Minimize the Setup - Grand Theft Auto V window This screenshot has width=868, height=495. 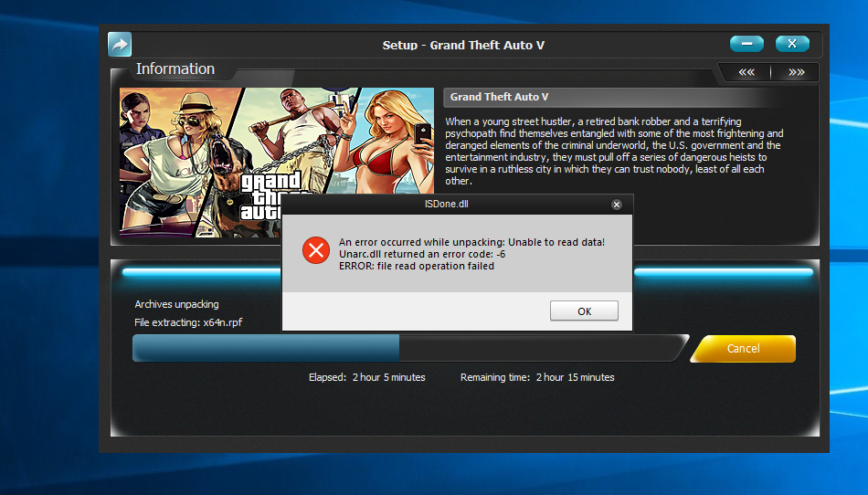click(x=746, y=44)
